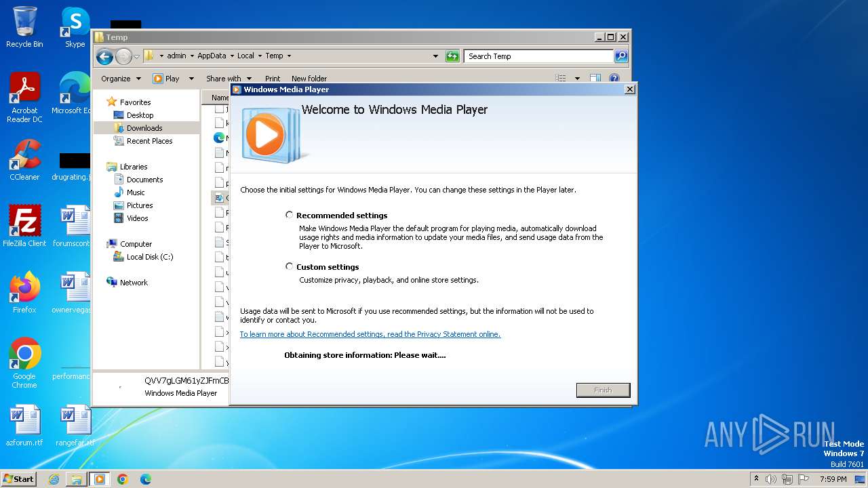Select the rangefar.rtf desktop file

coord(75,426)
